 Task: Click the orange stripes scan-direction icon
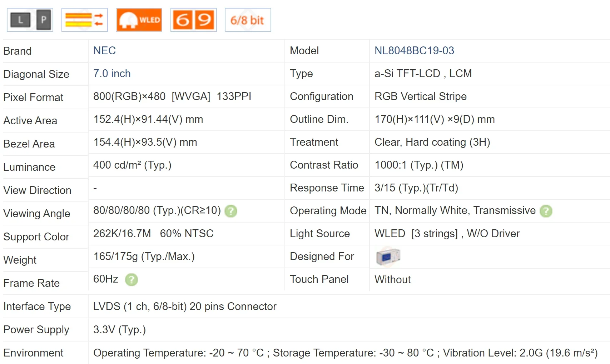[85, 20]
